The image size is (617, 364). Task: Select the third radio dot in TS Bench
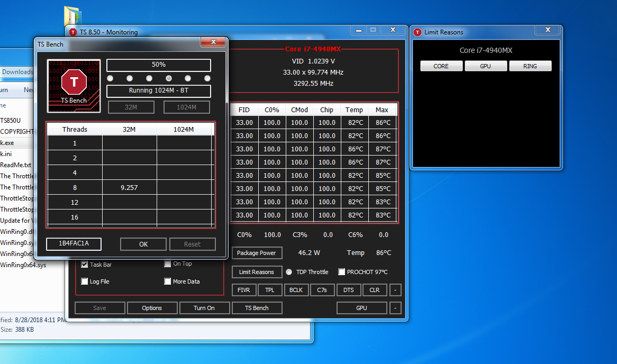(x=149, y=78)
